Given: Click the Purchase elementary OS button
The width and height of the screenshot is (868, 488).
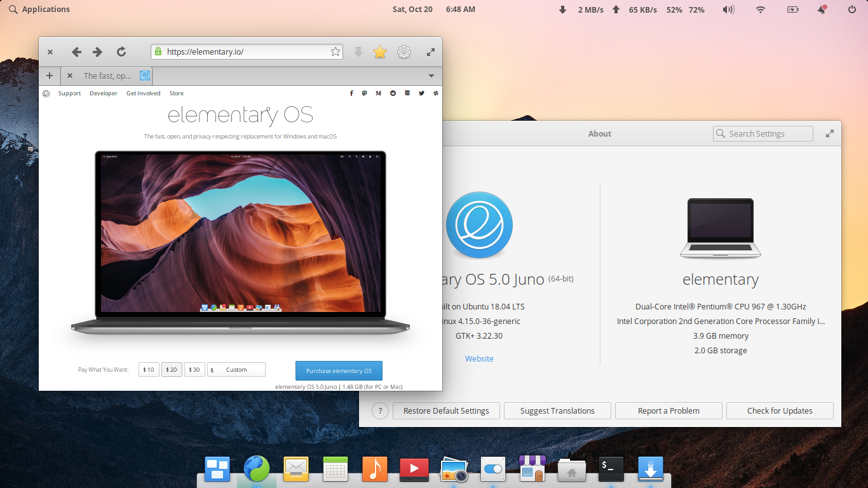Looking at the screenshot, I should click(x=339, y=369).
